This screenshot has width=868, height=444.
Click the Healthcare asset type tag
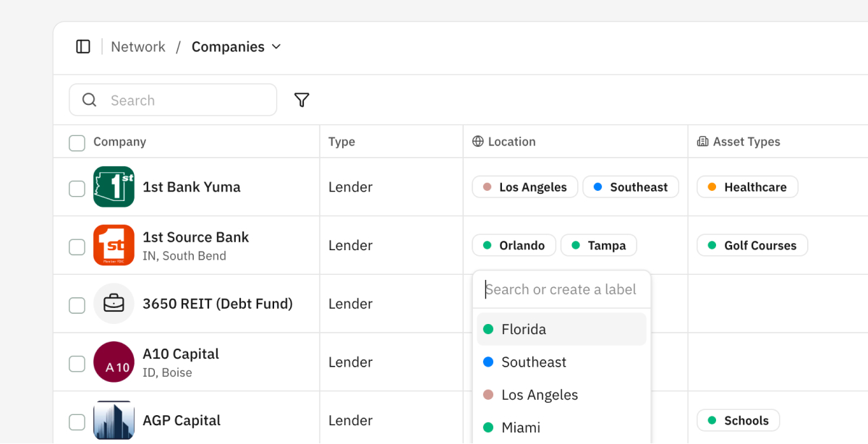pos(747,187)
